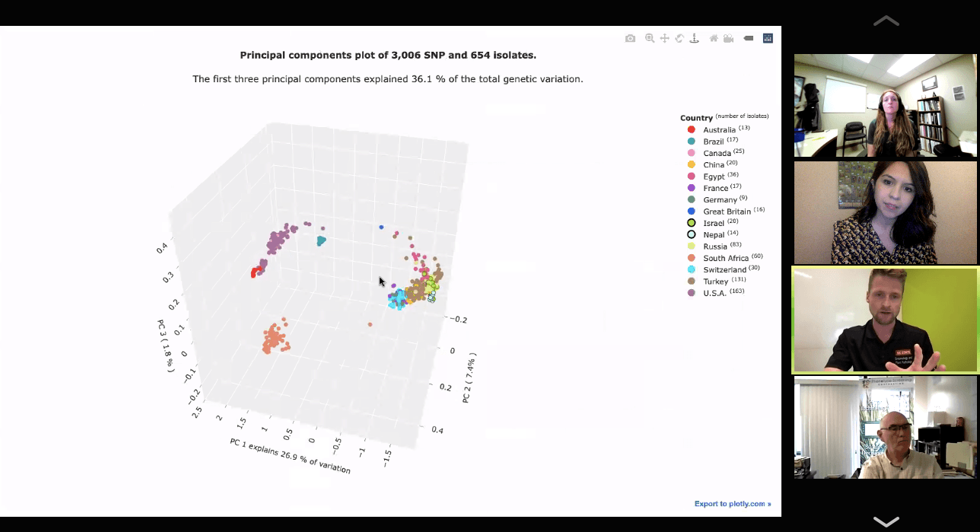Toggle Australia trace in legend
The image size is (980, 532).
[x=718, y=129]
